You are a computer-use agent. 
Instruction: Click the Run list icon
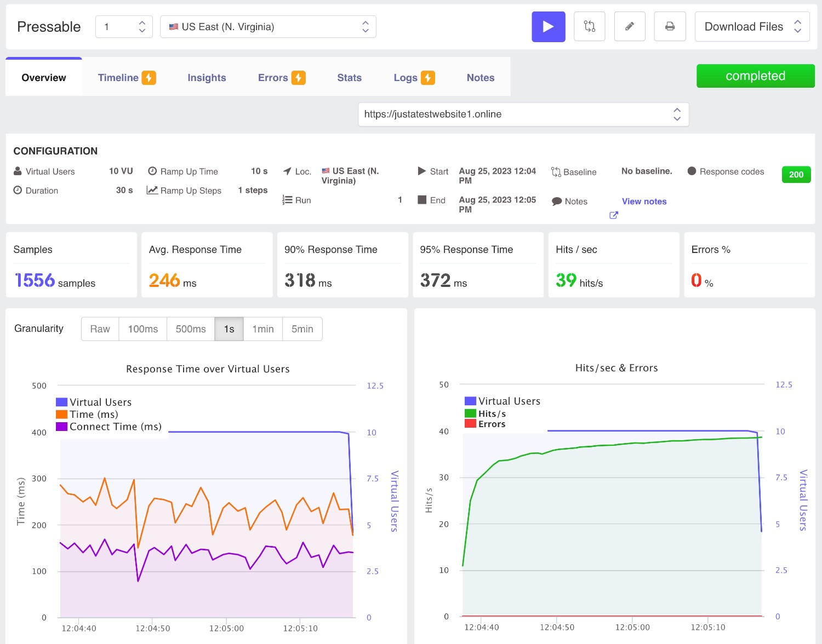(287, 200)
